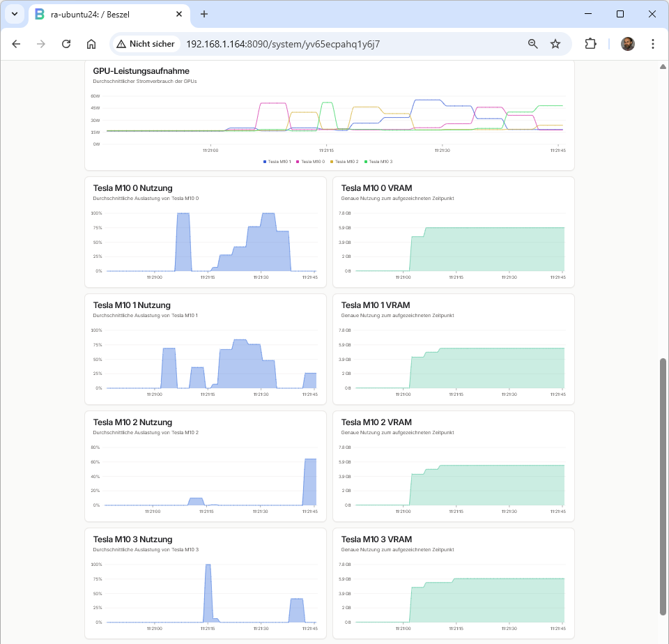Open the Chrome three-dot menu
The height and width of the screenshot is (644, 669).
point(653,44)
